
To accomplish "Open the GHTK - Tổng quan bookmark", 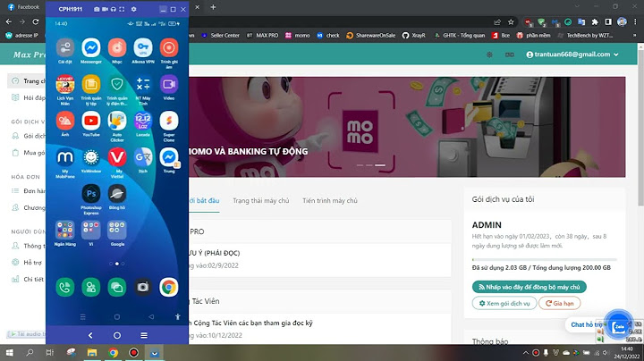I will tap(460, 36).
